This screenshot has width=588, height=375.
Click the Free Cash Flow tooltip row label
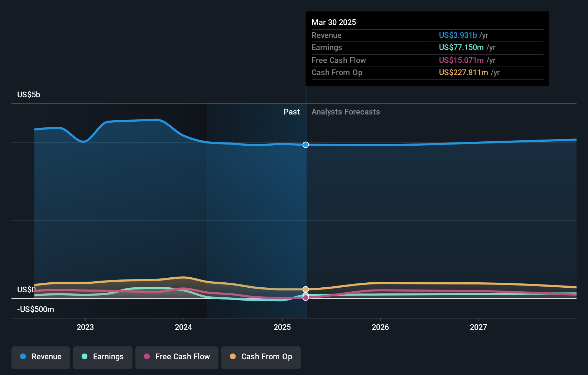[x=338, y=60]
